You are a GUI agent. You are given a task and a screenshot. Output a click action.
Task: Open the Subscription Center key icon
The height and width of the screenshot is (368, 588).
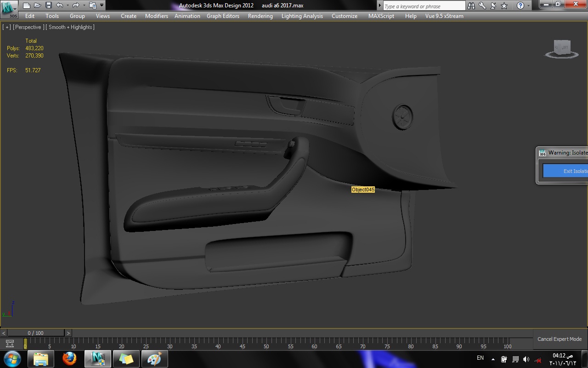coord(482,6)
